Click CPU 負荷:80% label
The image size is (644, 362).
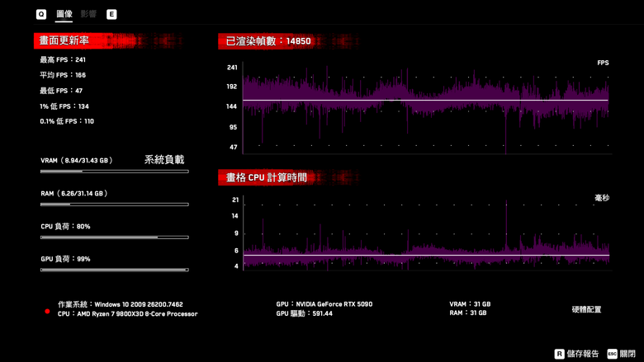point(65,226)
